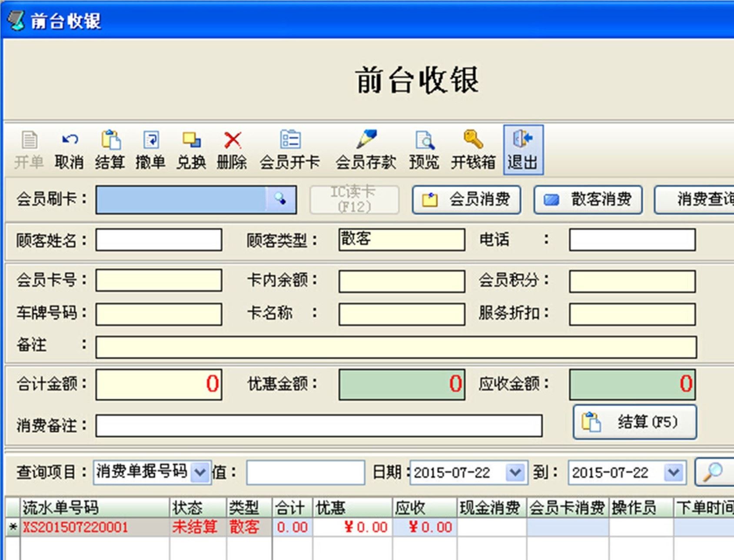Click the 顾客类型 field showing 散客
This screenshot has height=560, width=734.
point(402,240)
